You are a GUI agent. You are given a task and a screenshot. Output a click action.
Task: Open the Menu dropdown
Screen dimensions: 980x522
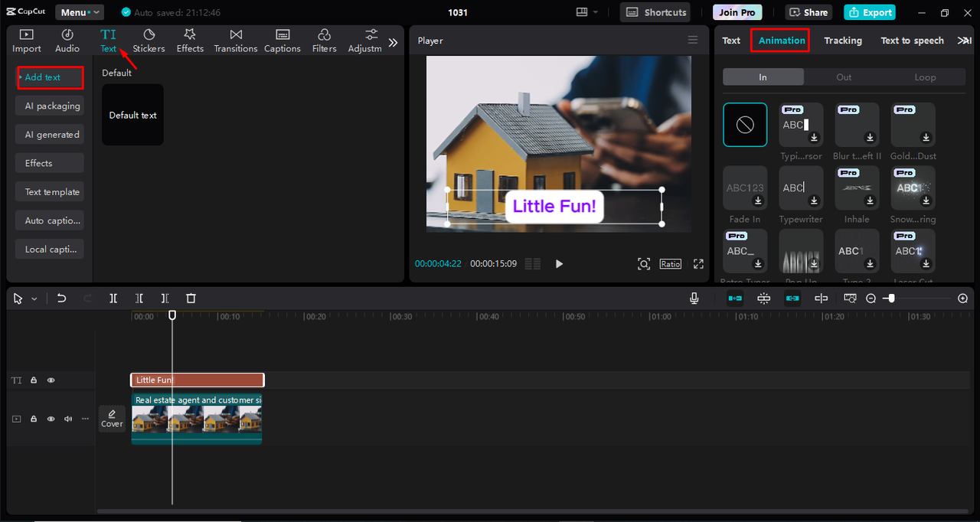(x=80, y=12)
